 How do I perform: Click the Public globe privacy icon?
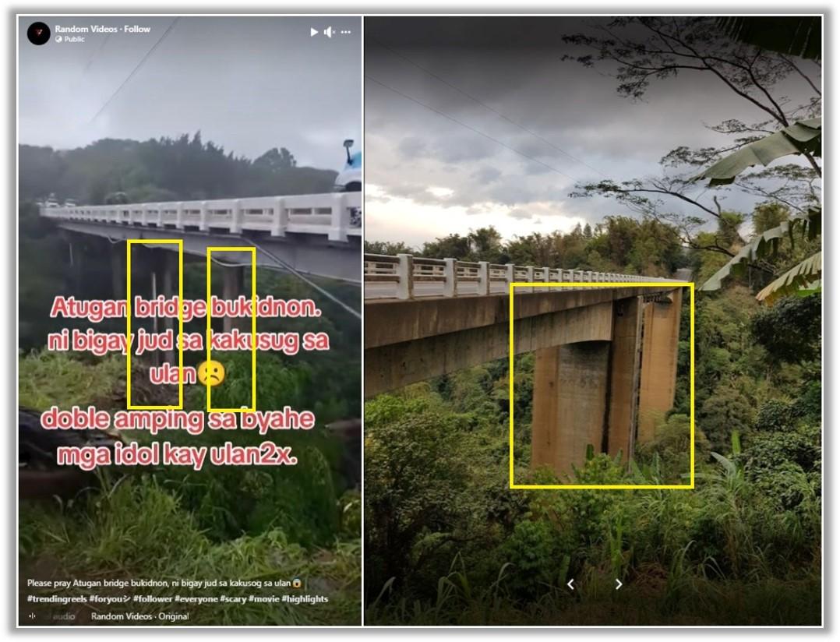[58, 40]
